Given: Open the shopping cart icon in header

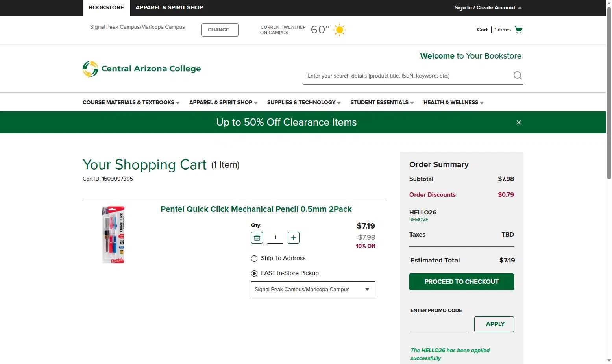Looking at the screenshot, I should (x=518, y=30).
